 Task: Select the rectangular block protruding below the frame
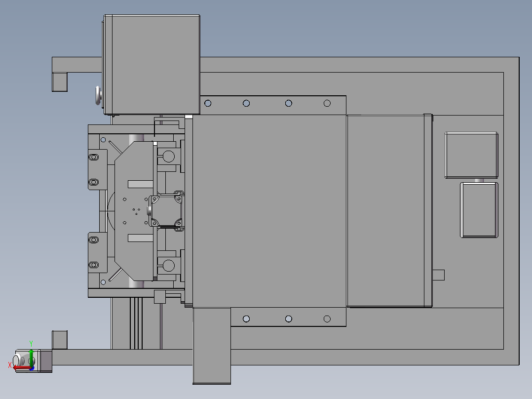(212, 346)
